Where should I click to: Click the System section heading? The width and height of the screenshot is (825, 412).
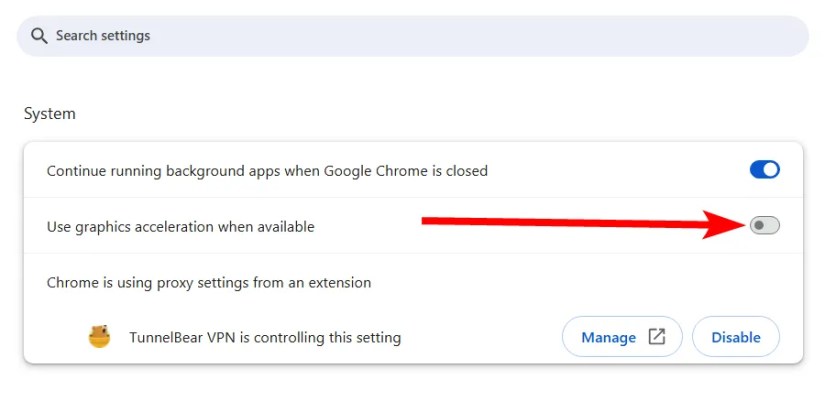coord(50,114)
